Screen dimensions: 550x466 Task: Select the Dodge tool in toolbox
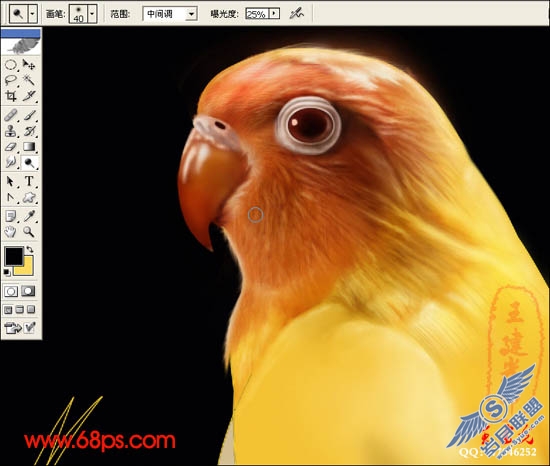(29, 162)
